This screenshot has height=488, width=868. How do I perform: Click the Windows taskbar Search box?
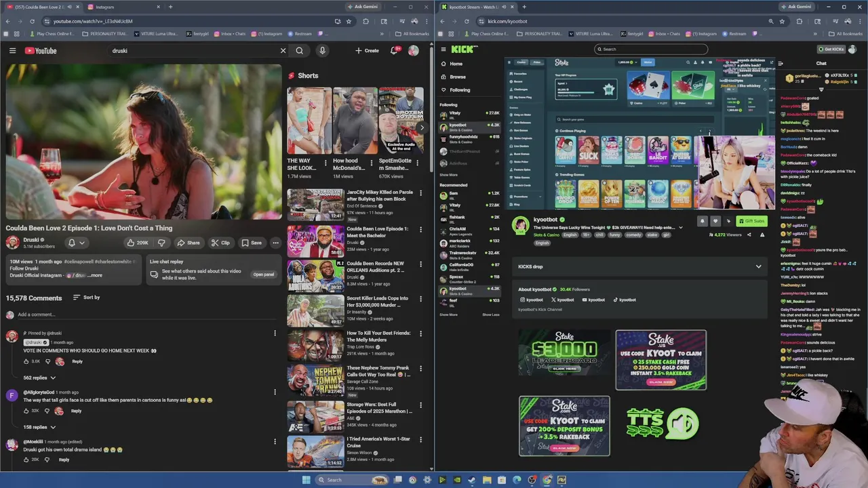tap(353, 480)
